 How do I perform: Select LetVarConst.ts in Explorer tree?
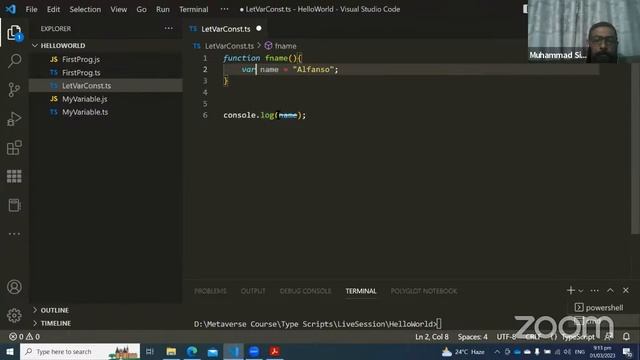106,86
